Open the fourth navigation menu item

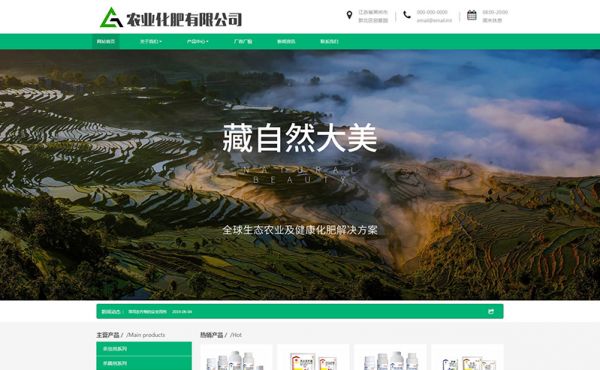tap(243, 41)
